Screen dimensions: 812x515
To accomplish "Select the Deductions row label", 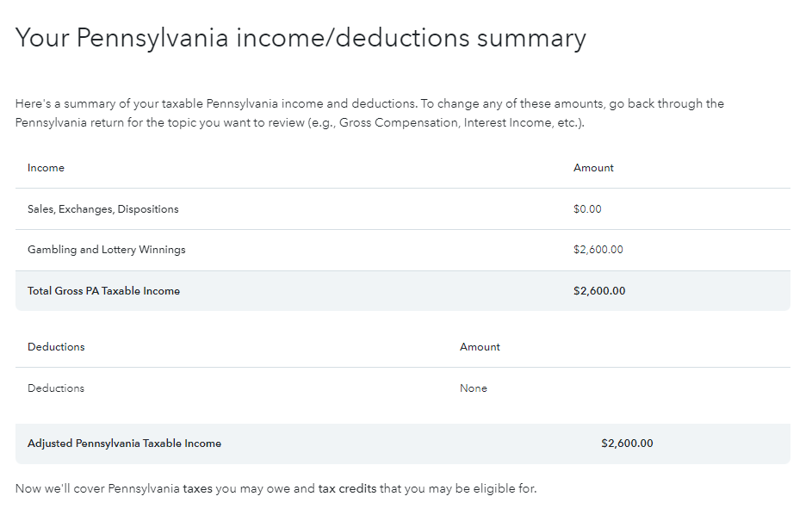I will (x=56, y=388).
